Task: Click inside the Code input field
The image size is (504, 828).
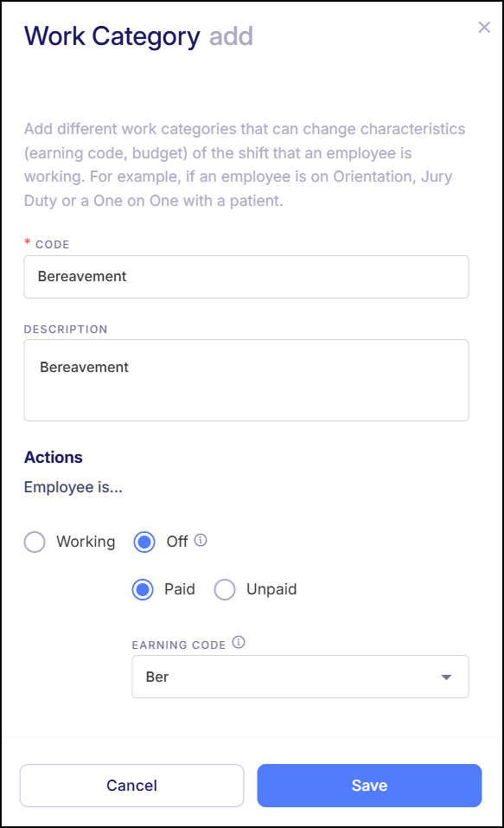Action: (x=246, y=276)
